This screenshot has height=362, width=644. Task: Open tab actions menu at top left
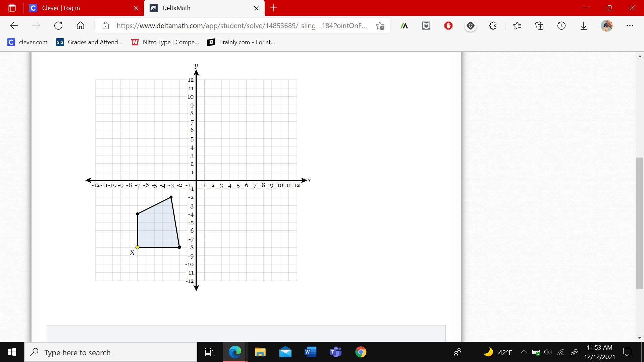(x=12, y=8)
